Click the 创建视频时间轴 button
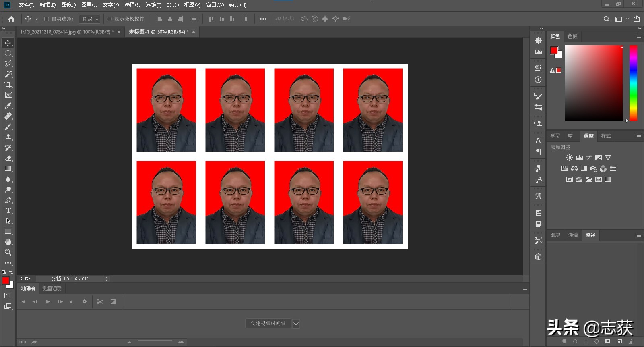Screen dimensions: 644x347 coord(268,323)
